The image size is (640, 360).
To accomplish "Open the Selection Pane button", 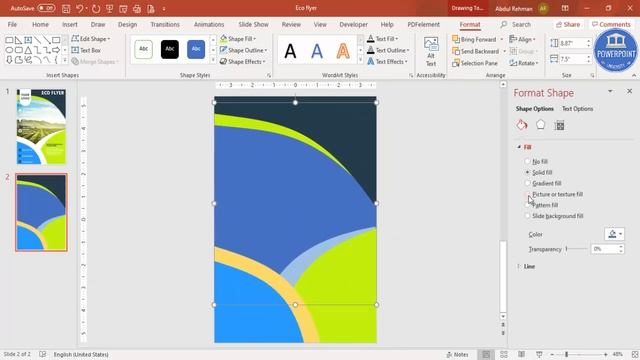I will (475, 63).
